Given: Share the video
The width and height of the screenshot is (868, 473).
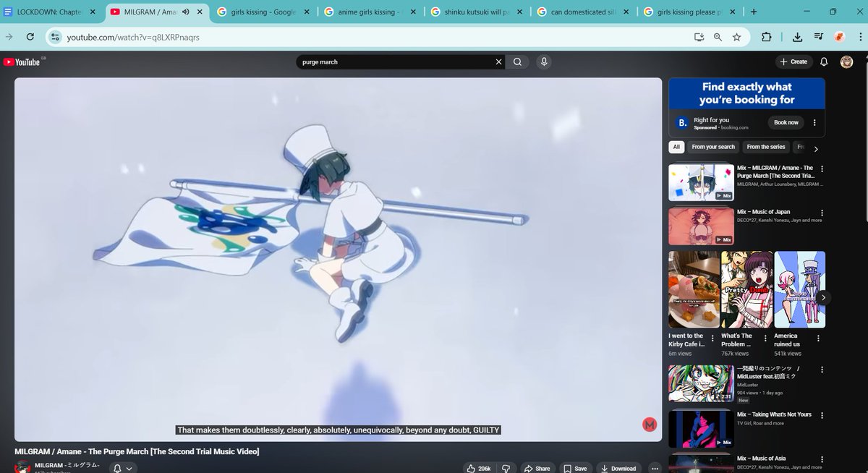Looking at the screenshot, I should pyautogui.click(x=537, y=468).
